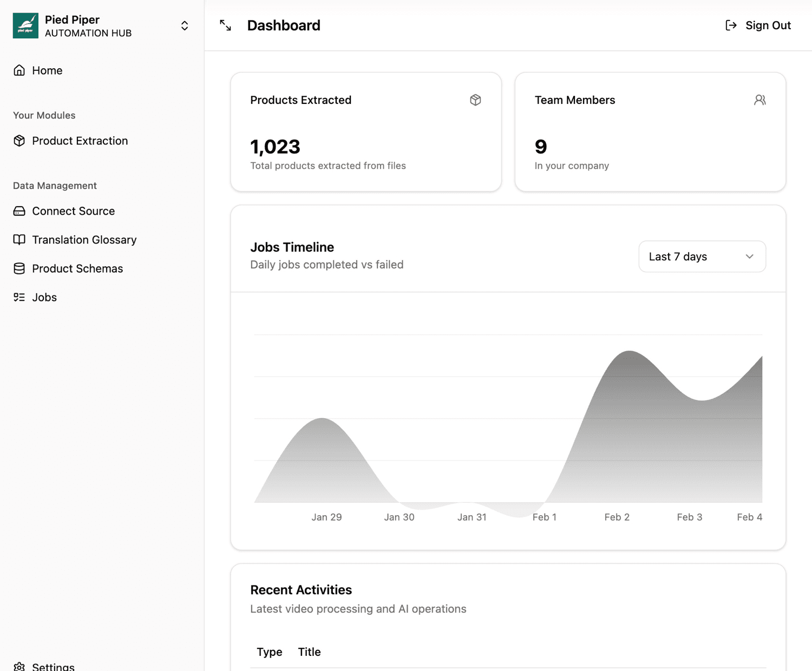Image resolution: width=812 pixels, height=671 pixels.
Task: Open Settings via the gear icon
Action: [x=19, y=666]
